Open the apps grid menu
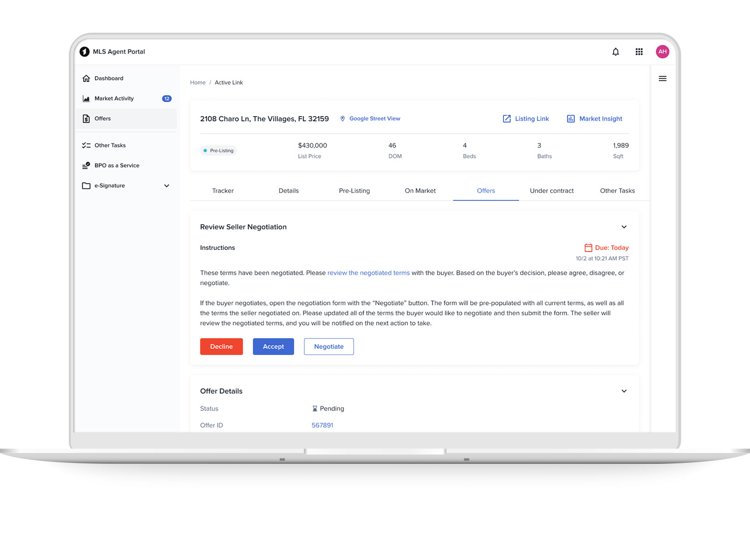Screen dimensions: 750x560 (639, 52)
